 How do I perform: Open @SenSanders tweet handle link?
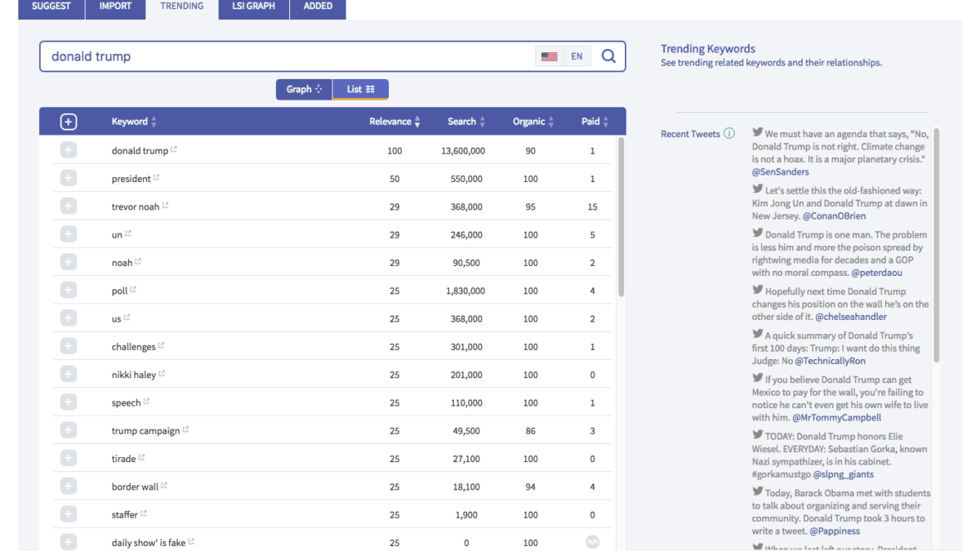(781, 172)
